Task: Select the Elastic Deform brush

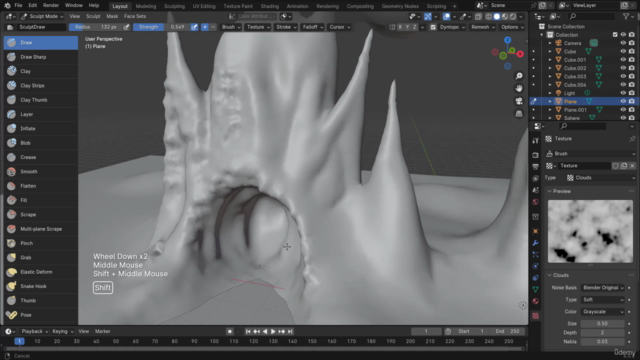Action: click(x=41, y=272)
